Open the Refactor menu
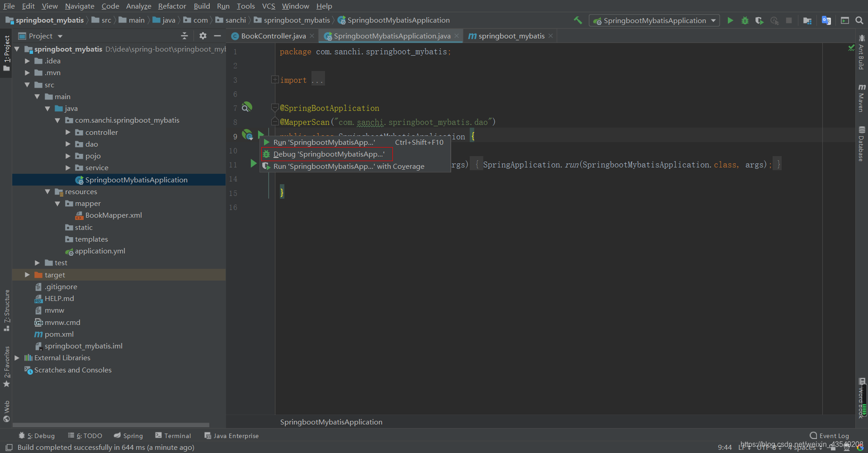The height and width of the screenshot is (453, 868). pos(172,6)
